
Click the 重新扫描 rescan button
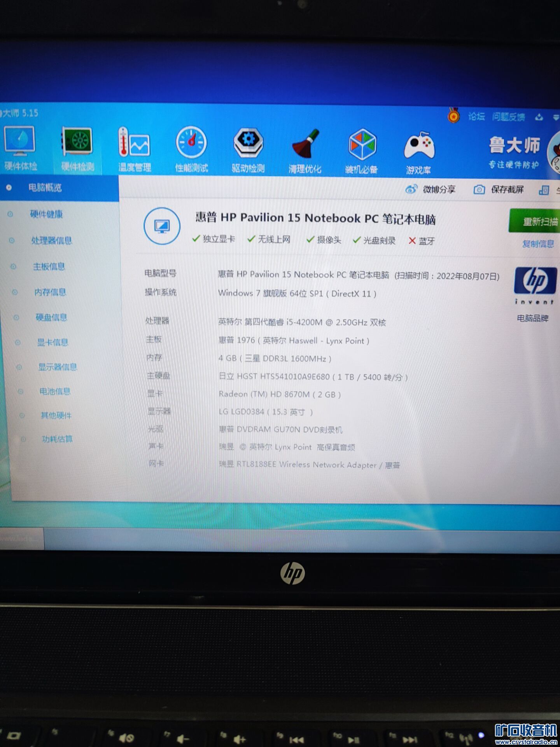[535, 221]
